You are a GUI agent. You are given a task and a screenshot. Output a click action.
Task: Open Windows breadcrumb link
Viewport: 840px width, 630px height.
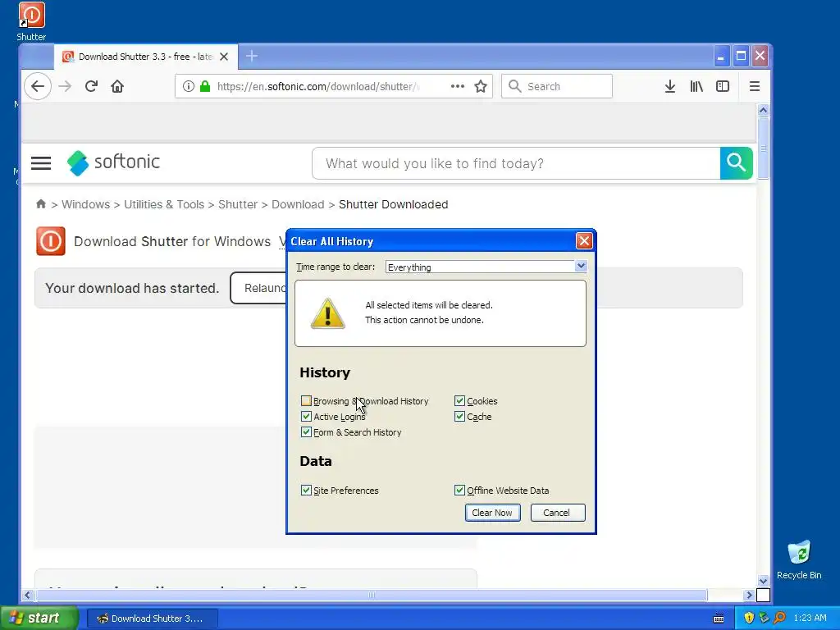[85, 204]
